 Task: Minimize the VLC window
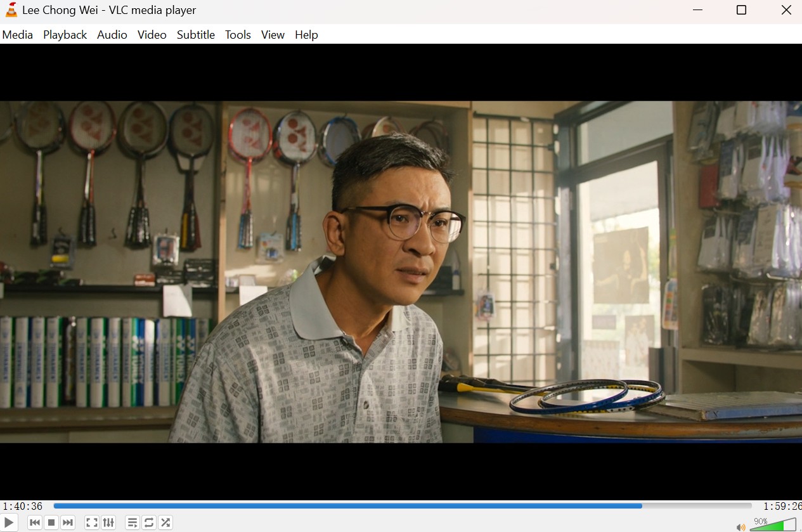(x=697, y=10)
